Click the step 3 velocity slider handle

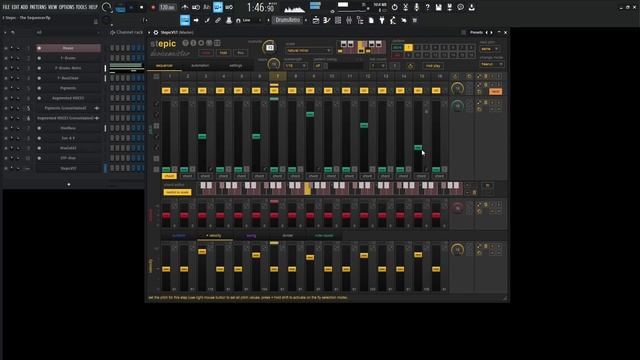pyautogui.click(x=202, y=251)
